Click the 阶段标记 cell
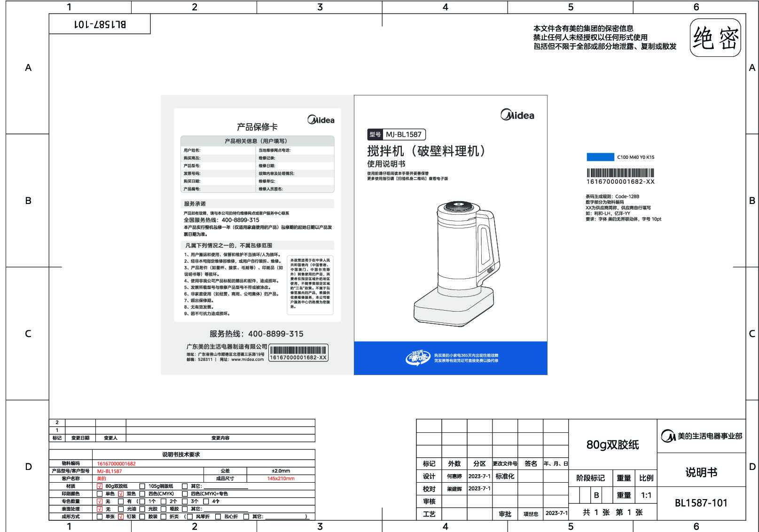The width and height of the screenshot is (759, 532). tap(590, 478)
